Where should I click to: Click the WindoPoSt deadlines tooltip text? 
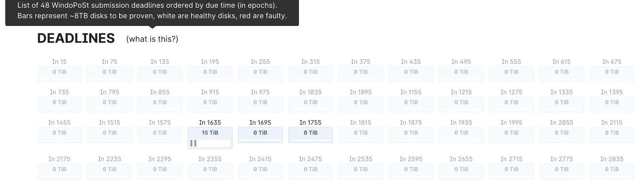pos(152,11)
